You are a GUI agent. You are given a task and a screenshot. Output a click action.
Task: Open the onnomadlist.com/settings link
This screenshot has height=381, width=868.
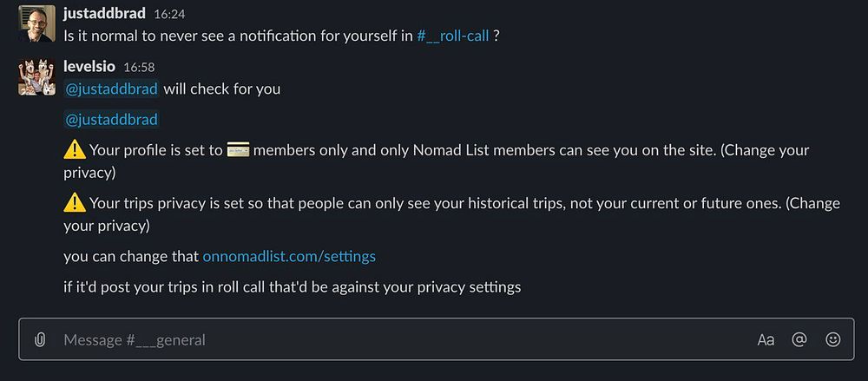(289, 257)
